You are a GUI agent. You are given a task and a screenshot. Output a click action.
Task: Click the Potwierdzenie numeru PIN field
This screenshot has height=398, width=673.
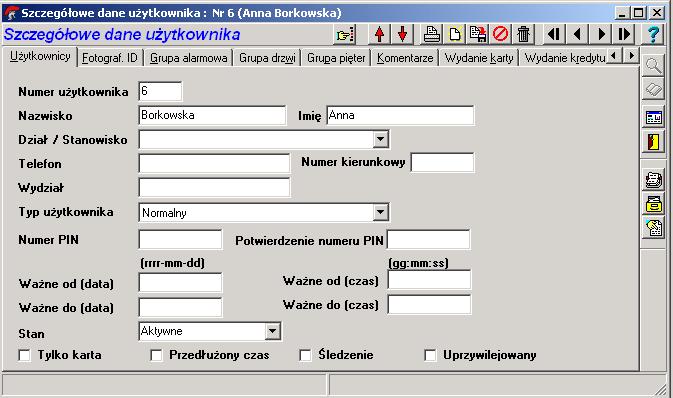[428, 240]
